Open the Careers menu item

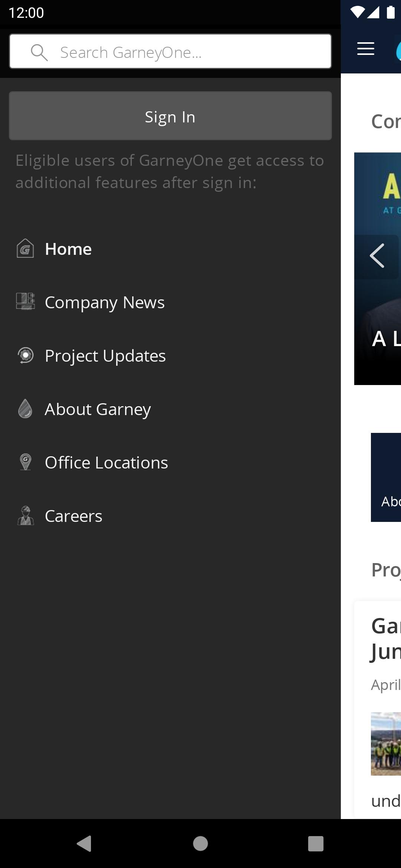click(x=170, y=516)
